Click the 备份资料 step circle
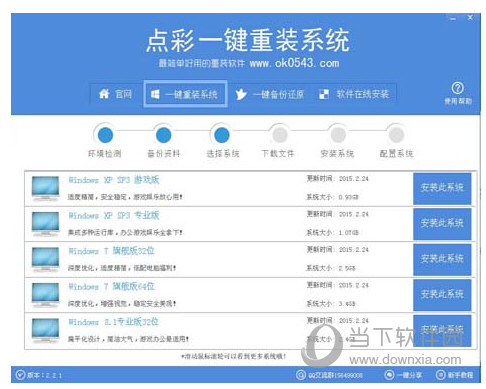This screenshot has height=389, width=486. [x=163, y=135]
